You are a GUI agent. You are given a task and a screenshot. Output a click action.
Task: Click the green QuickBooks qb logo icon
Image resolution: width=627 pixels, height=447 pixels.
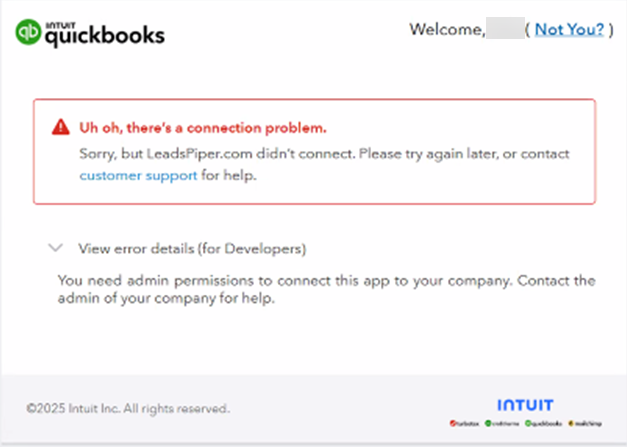[x=28, y=32]
